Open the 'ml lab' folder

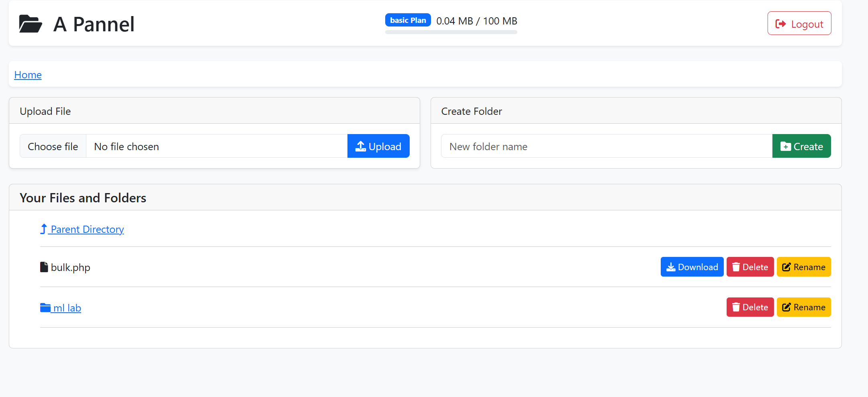pos(67,307)
